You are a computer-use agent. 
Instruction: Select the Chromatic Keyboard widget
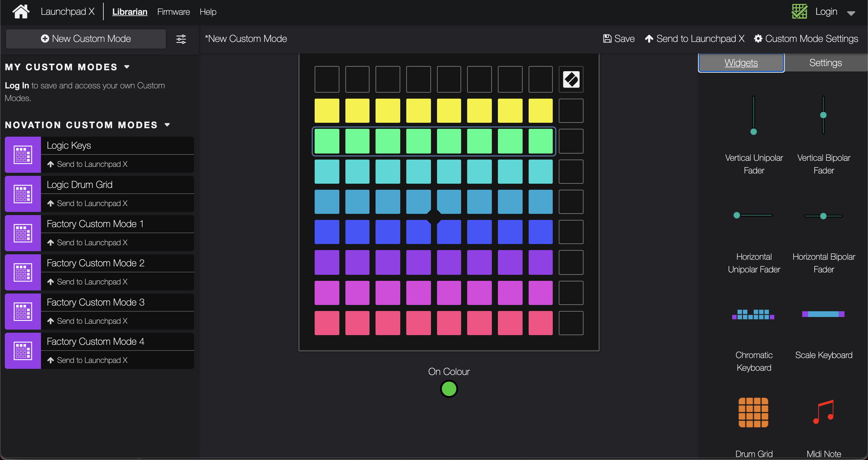point(754,314)
